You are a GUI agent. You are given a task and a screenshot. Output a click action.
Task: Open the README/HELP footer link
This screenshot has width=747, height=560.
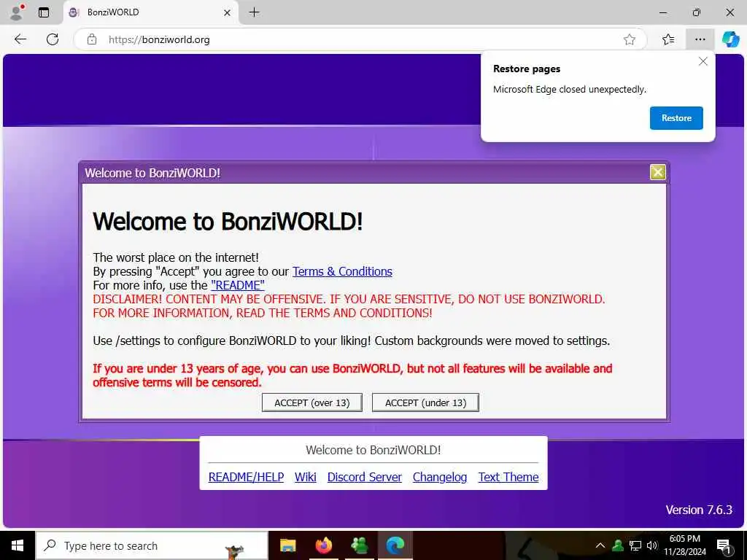click(x=246, y=477)
